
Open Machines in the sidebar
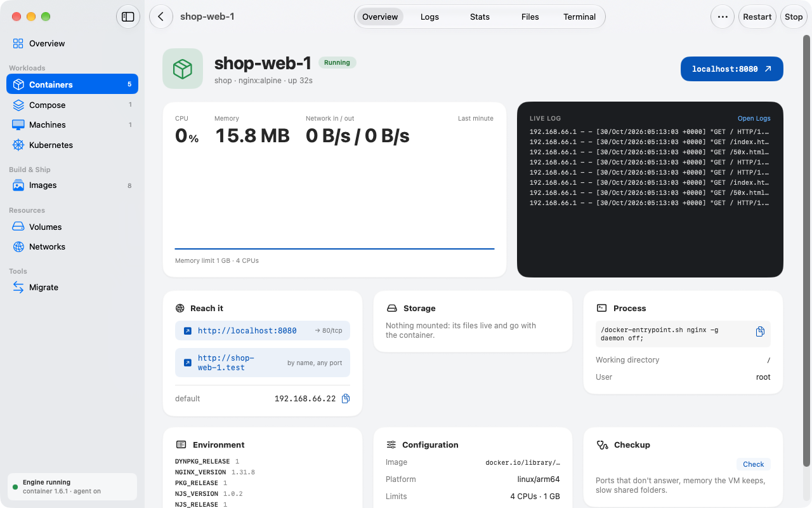[x=72, y=125]
